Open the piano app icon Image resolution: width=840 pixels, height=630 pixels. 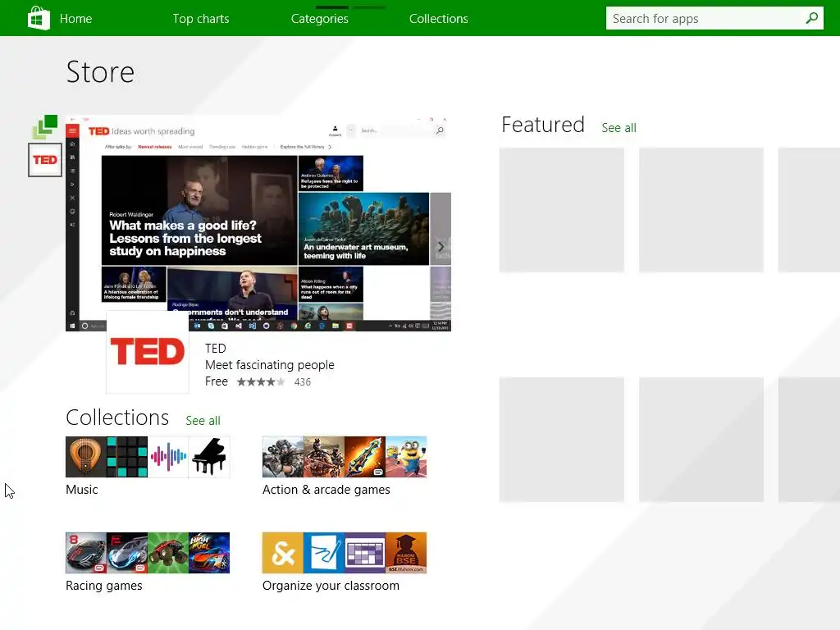click(209, 457)
